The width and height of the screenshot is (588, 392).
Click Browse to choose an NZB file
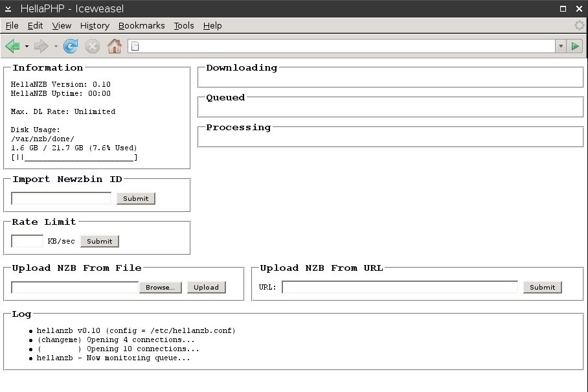(160, 287)
